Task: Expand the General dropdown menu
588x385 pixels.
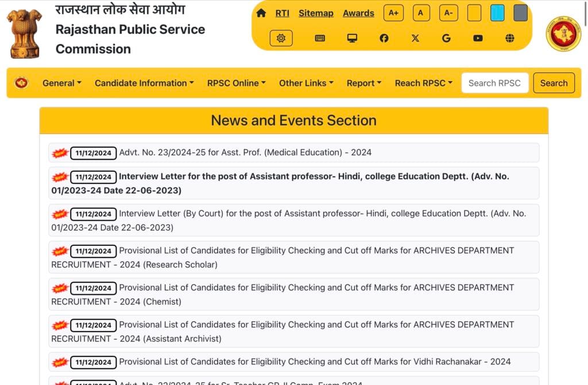Action: point(62,83)
